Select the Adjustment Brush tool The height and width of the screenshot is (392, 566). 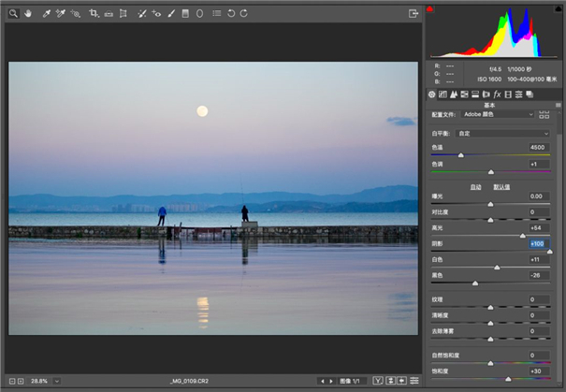point(171,14)
